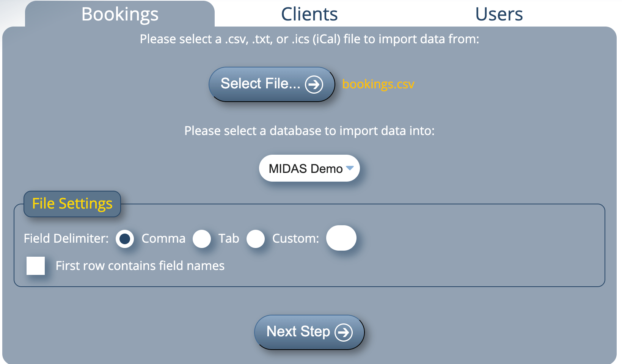Viewport: 622px width, 364px height.
Task: Click the File Settings label
Action: pos(72,204)
